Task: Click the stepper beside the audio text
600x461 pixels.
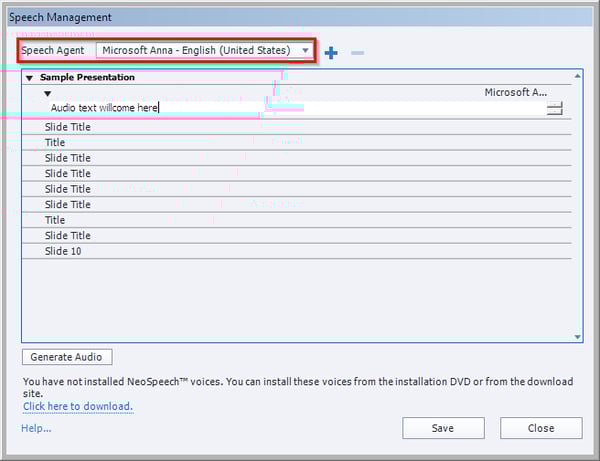Action: 554,108
